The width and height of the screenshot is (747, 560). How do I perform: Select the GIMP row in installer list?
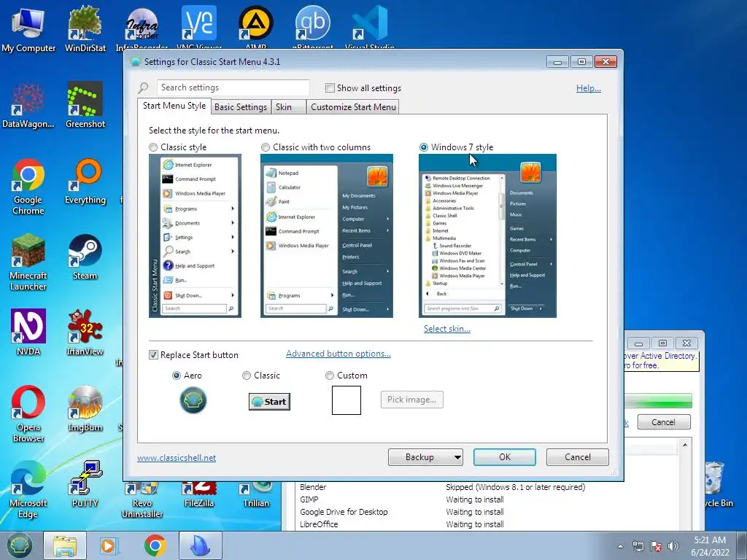pyautogui.click(x=486, y=499)
